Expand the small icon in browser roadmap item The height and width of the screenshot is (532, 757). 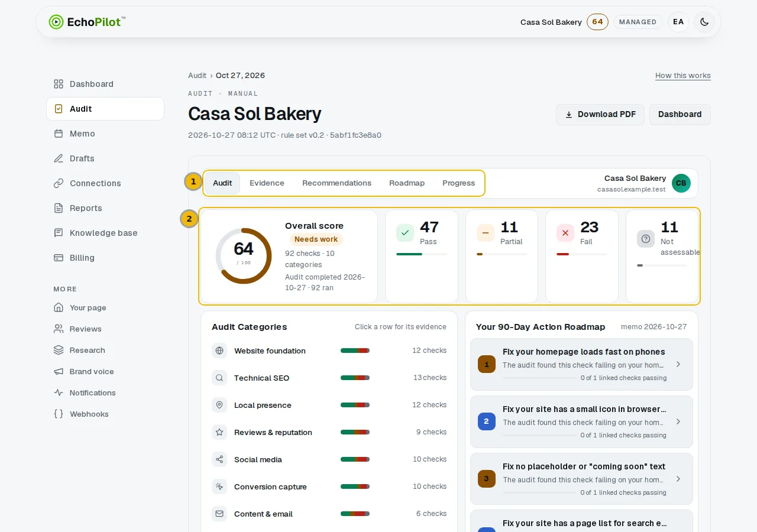(581, 421)
